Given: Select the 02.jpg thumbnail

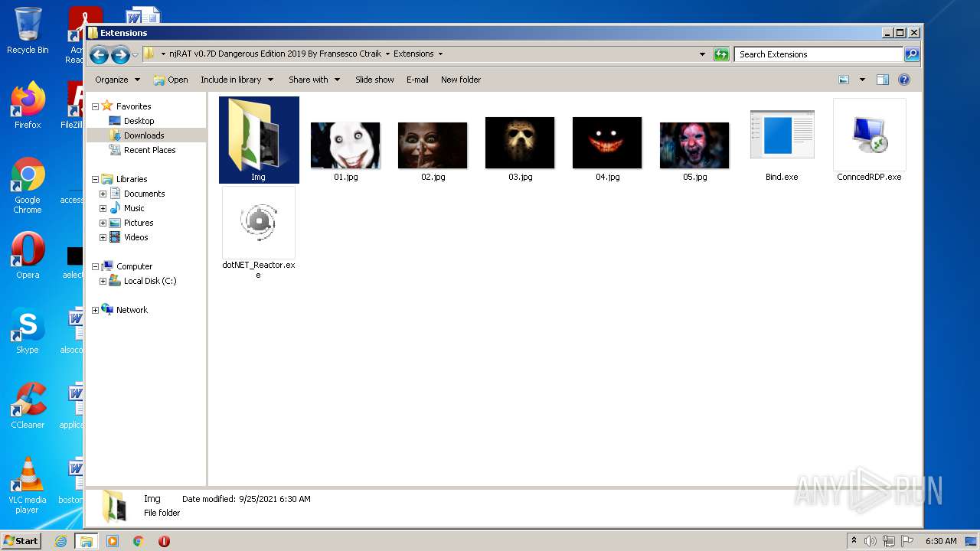Looking at the screenshot, I should 433,145.
